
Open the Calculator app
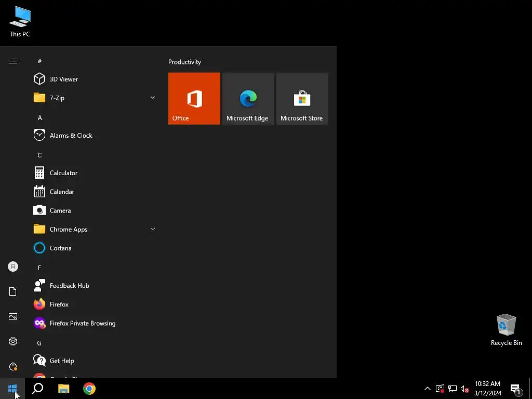coord(95,172)
